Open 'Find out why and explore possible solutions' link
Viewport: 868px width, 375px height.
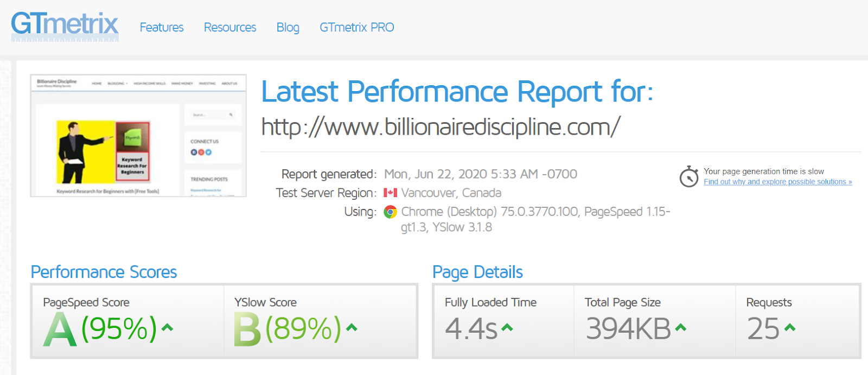click(x=778, y=182)
